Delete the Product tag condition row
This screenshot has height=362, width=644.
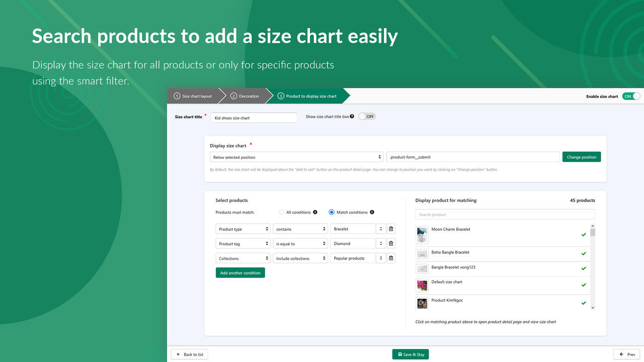391,243
